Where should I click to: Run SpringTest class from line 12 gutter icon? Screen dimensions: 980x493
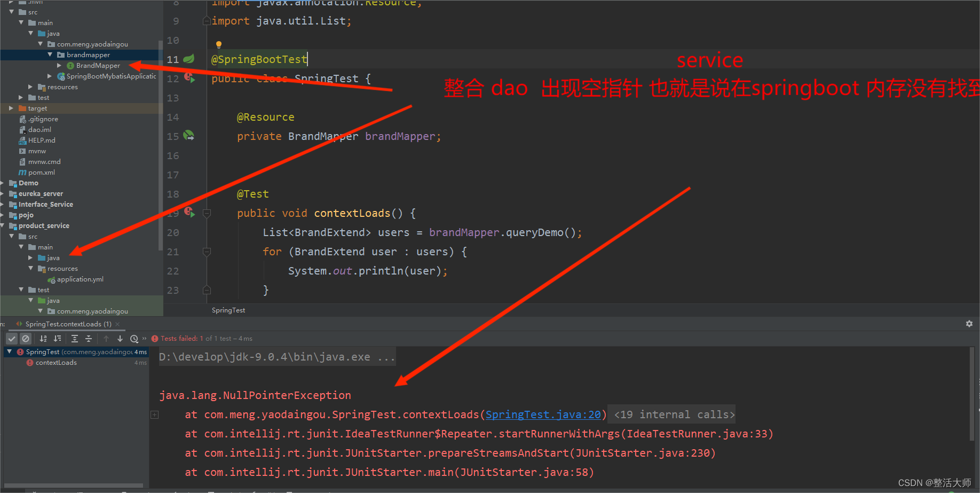[x=189, y=78]
